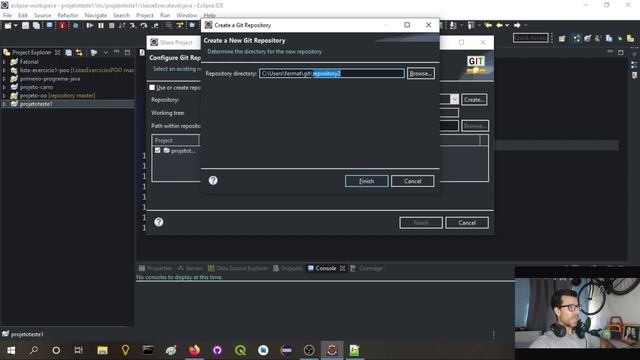This screenshot has height=360, width=640.
Task: Open the File menu
Action: click(7, 15)
